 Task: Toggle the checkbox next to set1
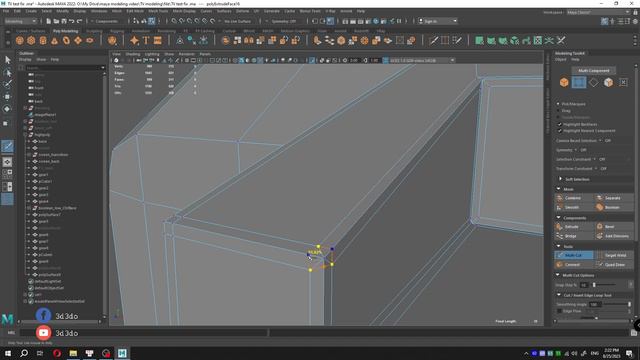(31, 294)
